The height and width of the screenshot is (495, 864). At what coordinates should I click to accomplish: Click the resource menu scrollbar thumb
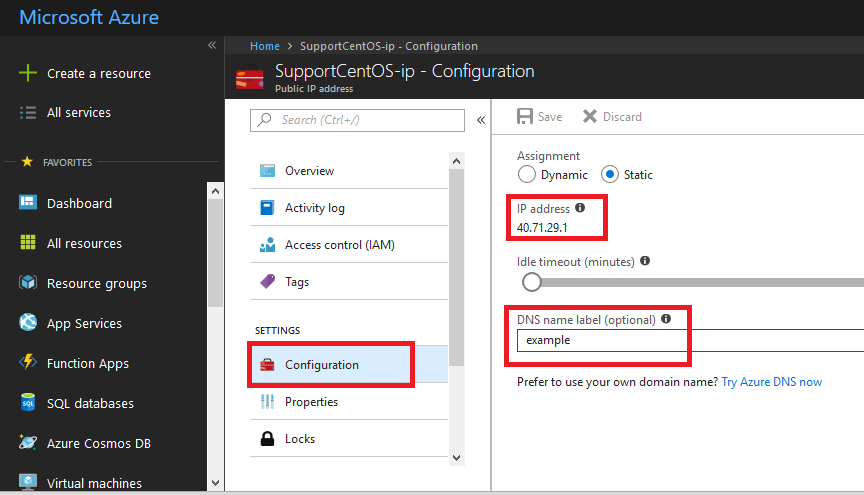pos(456,268)
